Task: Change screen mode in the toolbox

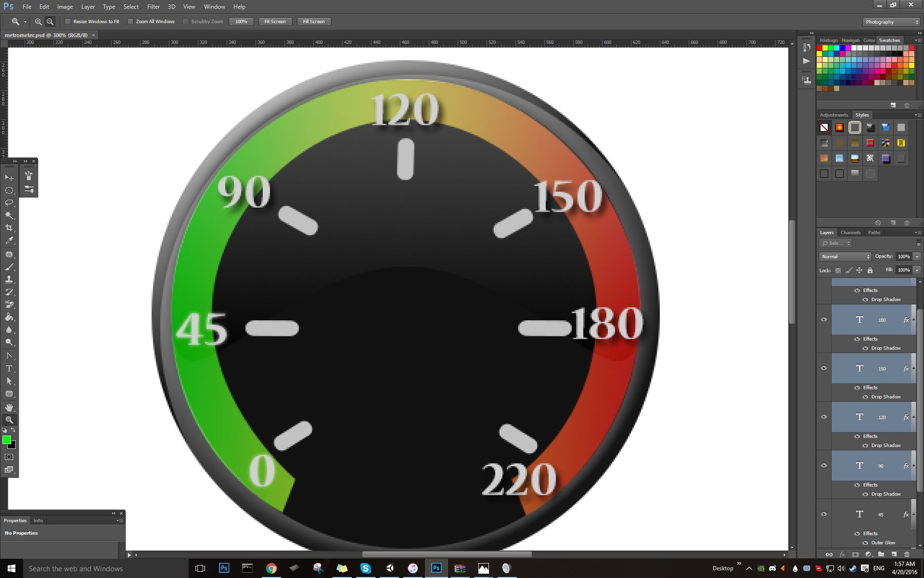Action: click(9, 470)
